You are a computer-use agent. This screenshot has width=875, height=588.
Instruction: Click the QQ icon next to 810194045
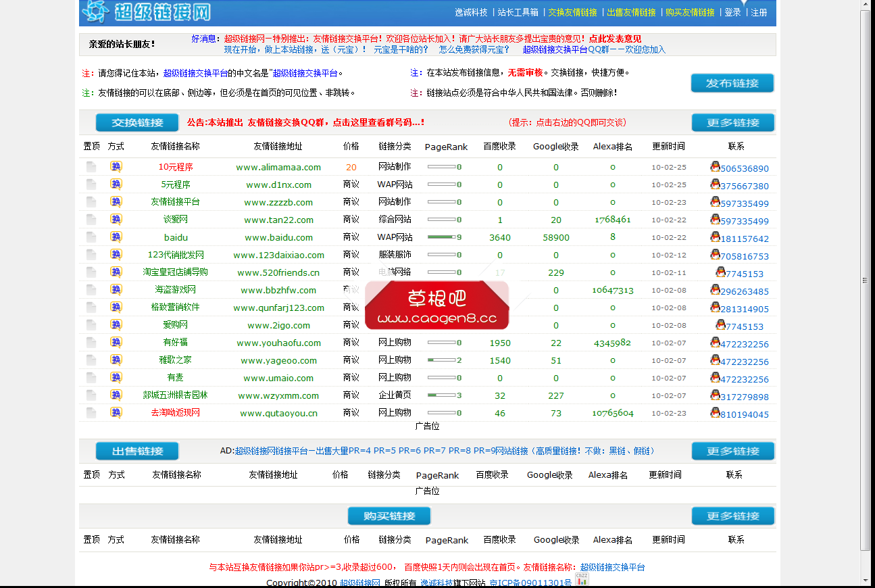pos(714,413)
